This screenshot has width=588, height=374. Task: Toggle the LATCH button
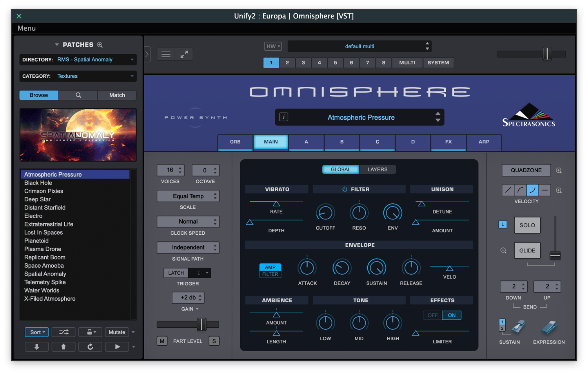(176, 273)
